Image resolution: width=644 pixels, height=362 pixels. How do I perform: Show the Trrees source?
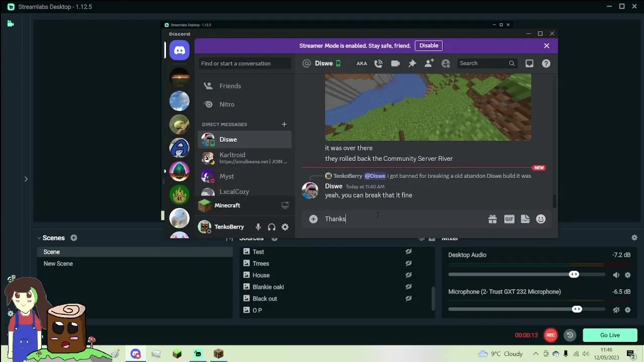click(409, 263)
